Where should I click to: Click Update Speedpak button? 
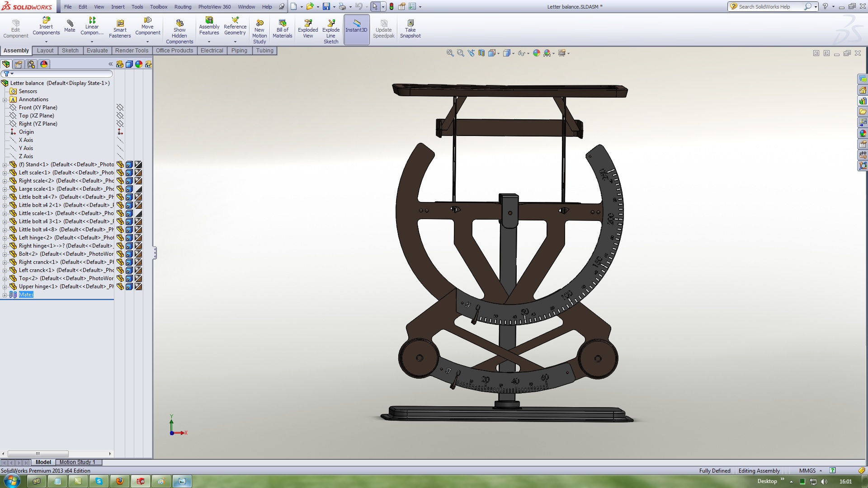pos(383,29)
